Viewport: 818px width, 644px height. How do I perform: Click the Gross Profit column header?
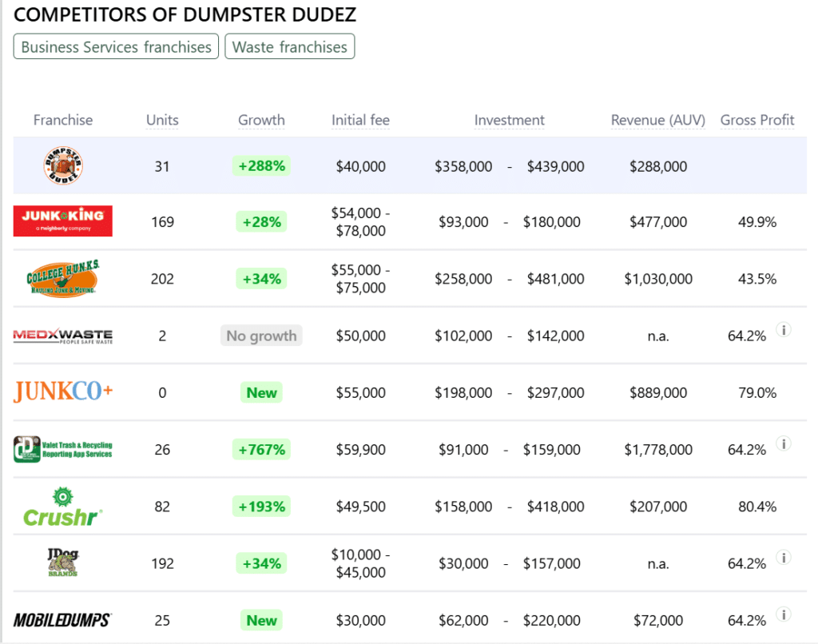coord(757,120)
